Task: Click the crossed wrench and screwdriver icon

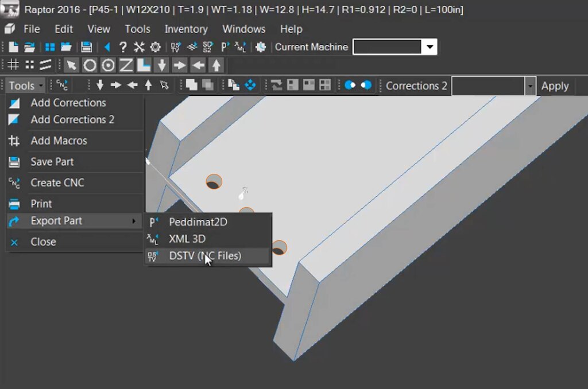Action: 139,47
